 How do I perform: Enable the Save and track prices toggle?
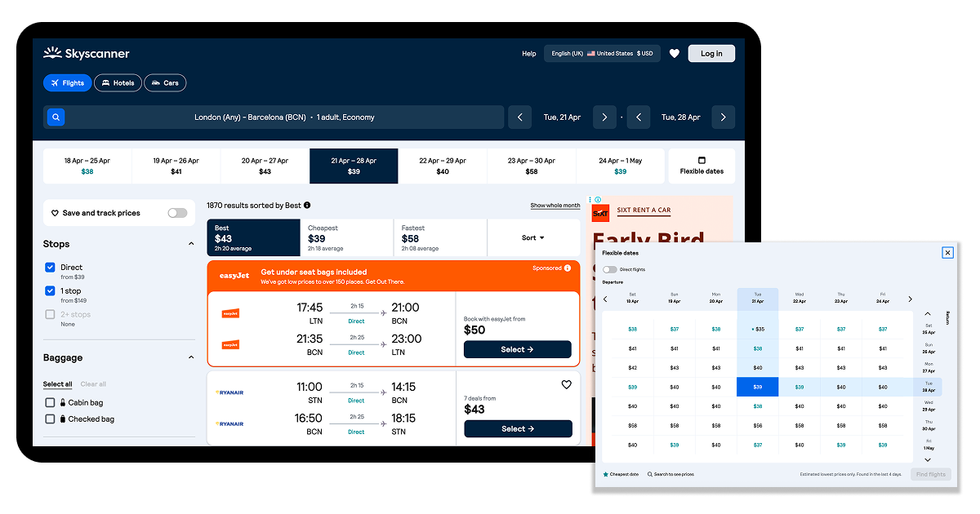177,212
